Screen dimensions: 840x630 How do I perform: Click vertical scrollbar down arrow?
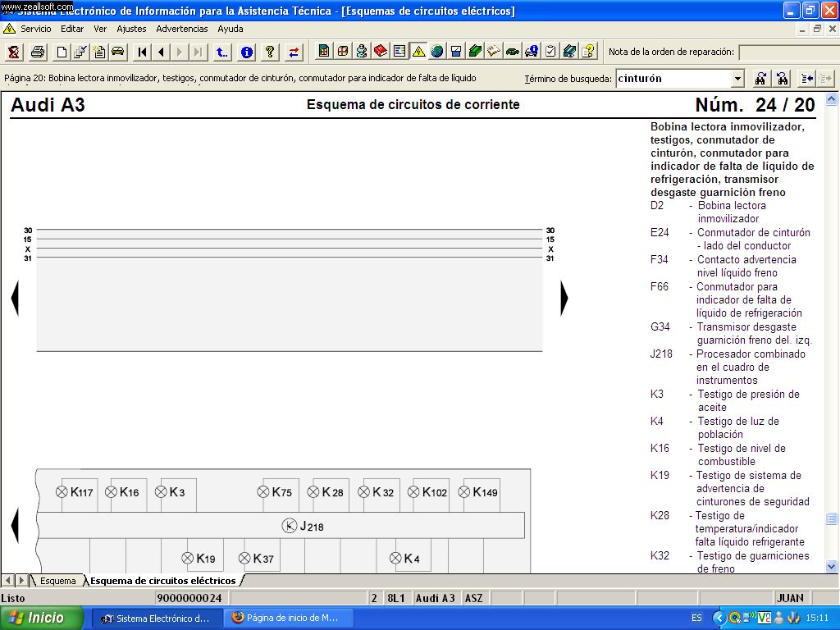[832, 566]
